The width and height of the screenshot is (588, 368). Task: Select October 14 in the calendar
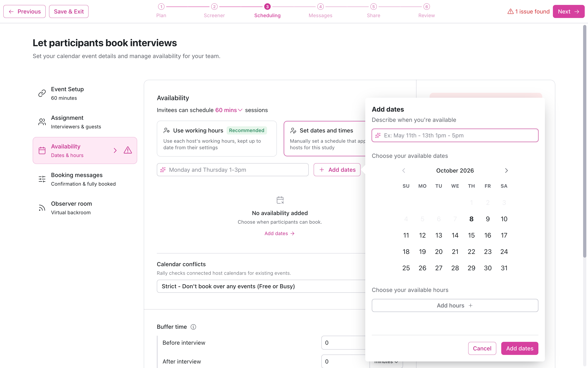(455, 235)
